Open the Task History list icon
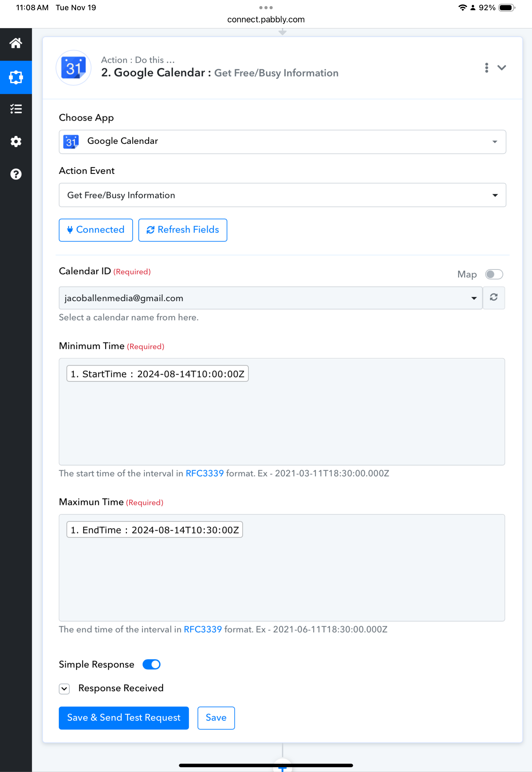 click(x=16, y=109)
